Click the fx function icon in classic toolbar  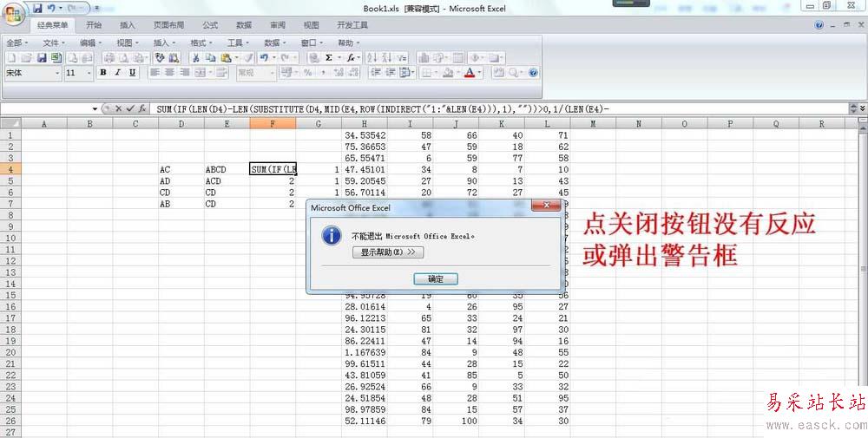click(x=351, y=57)
